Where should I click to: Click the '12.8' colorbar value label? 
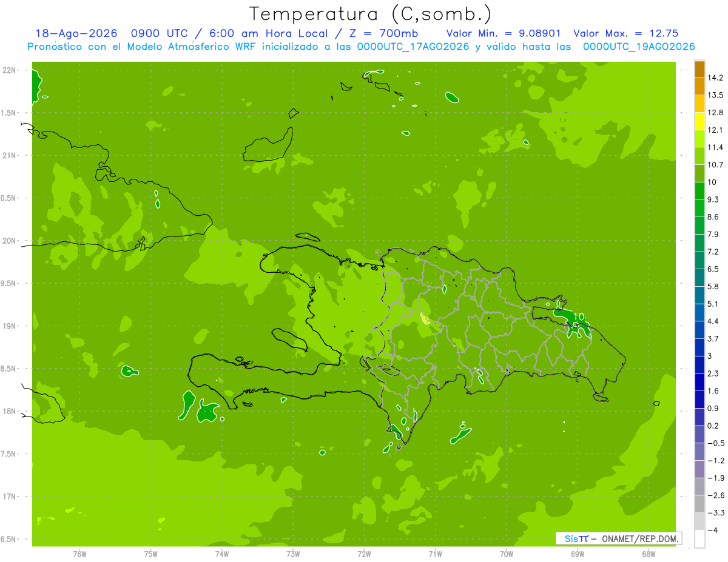pyautogui.click(x=716, y=113)
